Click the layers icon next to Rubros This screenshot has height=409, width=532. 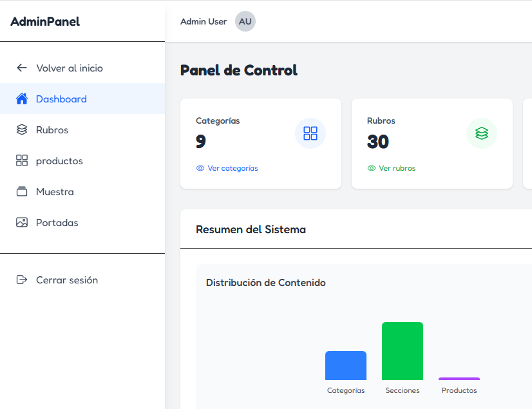(22, 129)
